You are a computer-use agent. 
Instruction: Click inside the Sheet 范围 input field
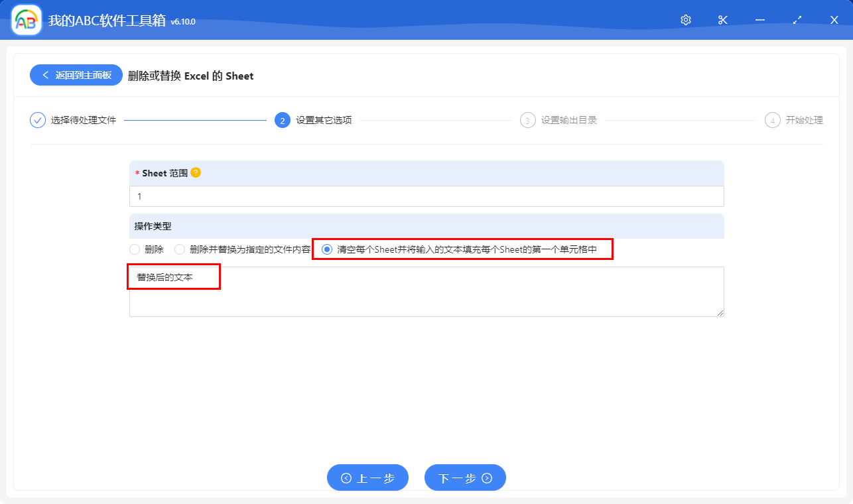(426, 196)
